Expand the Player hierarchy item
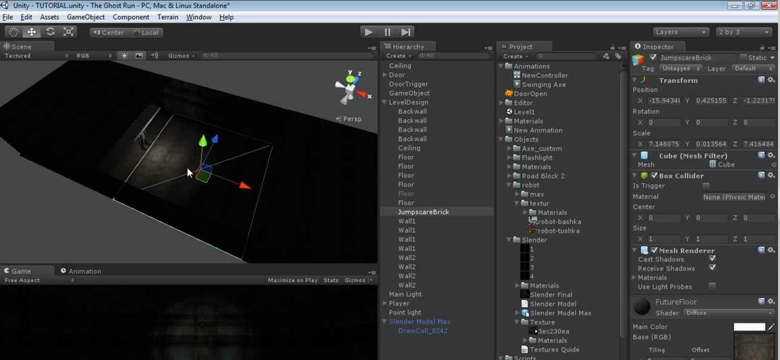This screenshot has width=780, height=360. pyautogui.click(x=385, y=303)
